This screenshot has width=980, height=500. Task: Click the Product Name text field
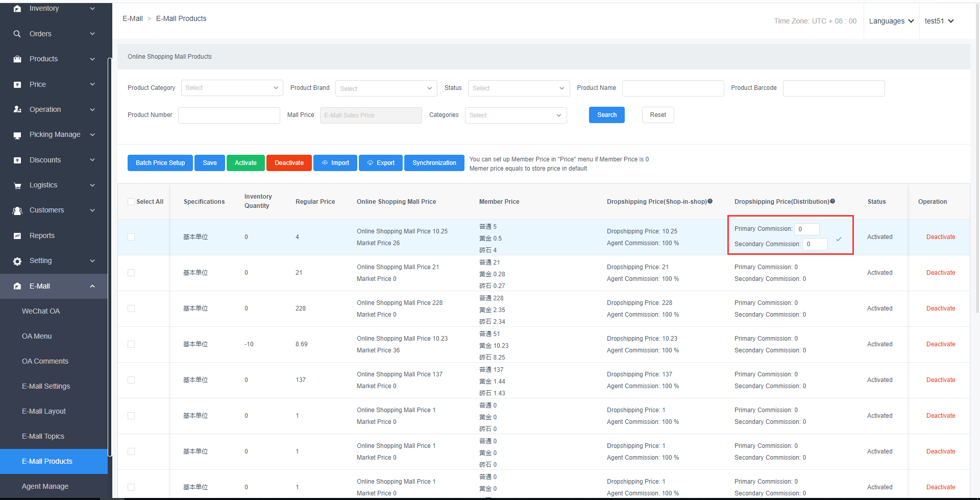tap(673, 88)
